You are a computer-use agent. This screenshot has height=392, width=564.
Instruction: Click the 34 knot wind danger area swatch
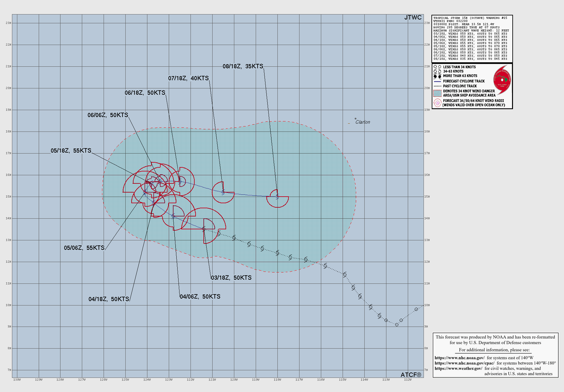coord(437,93)
